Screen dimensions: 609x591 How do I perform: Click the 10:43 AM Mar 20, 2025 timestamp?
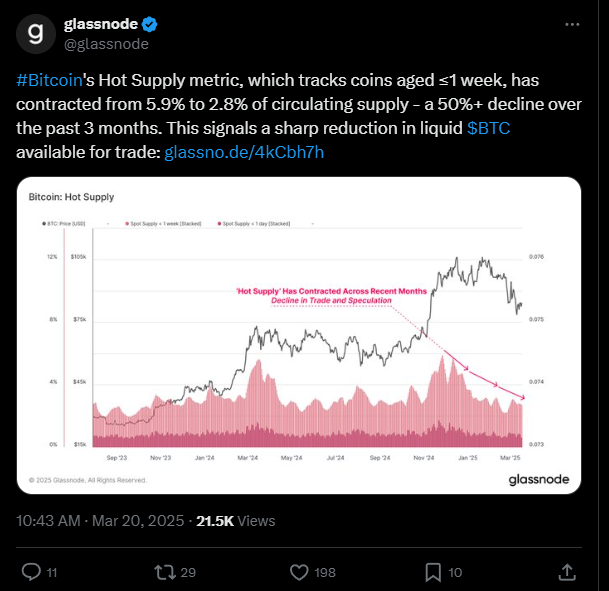[100, 521]
